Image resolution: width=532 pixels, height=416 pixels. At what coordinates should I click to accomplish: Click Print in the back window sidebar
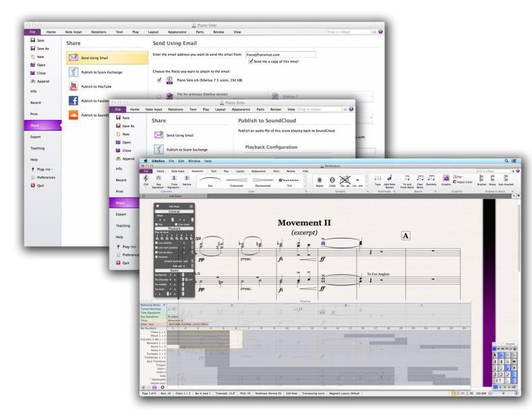pos(34,114)
